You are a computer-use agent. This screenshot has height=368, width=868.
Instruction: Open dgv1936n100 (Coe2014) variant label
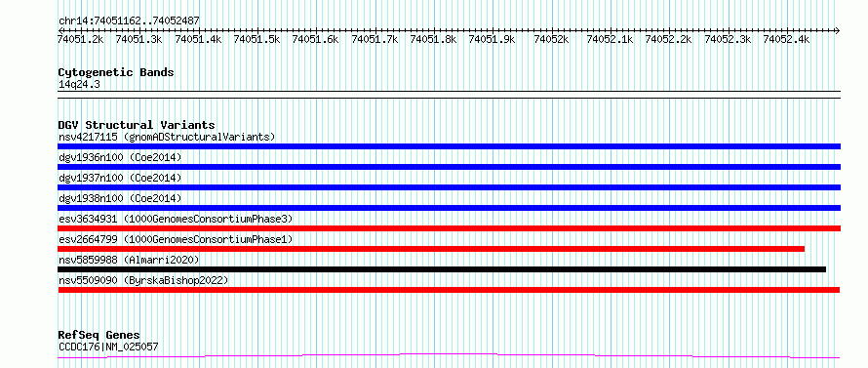click(120, 157)
